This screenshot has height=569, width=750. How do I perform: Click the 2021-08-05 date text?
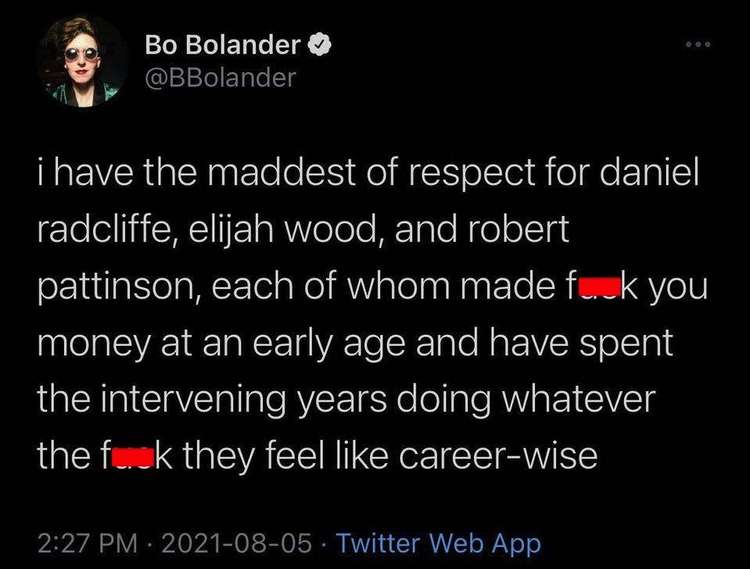237,543
